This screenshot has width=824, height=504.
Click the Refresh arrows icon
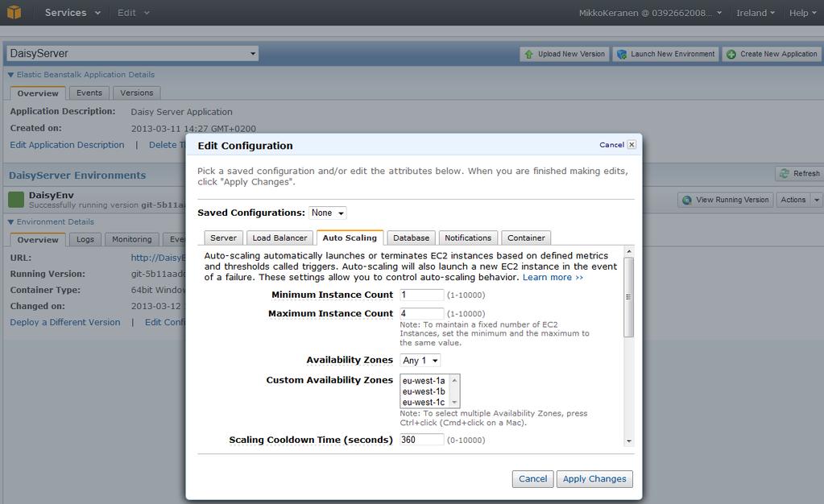pos(785,173)
